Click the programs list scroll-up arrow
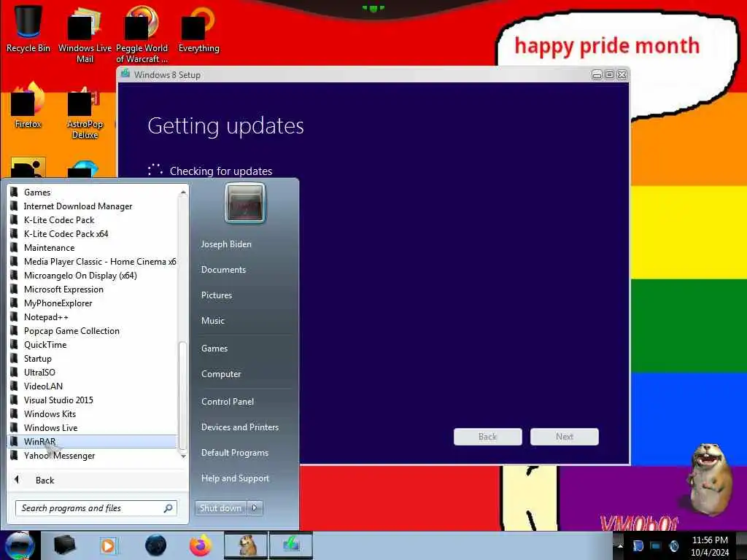 183,192
